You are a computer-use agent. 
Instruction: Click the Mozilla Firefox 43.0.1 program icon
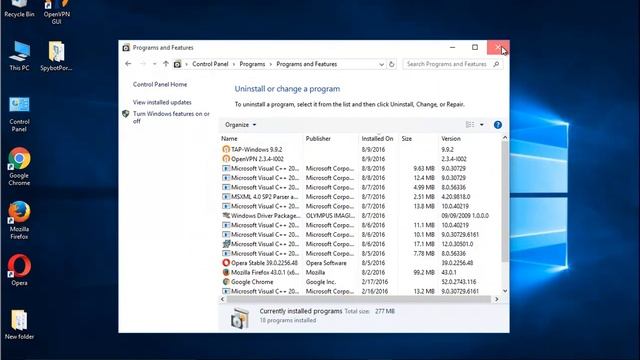(x=226, y=272)
